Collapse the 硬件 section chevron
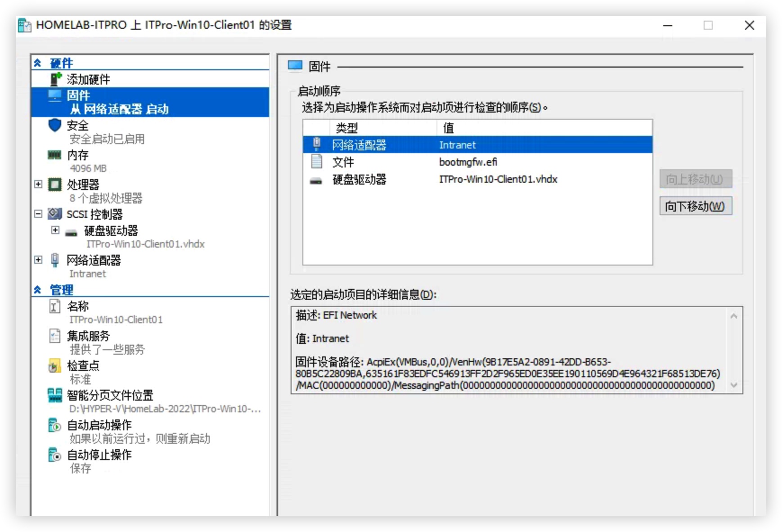Viewport: 782px width, 532px height. [x=37, y=63]
